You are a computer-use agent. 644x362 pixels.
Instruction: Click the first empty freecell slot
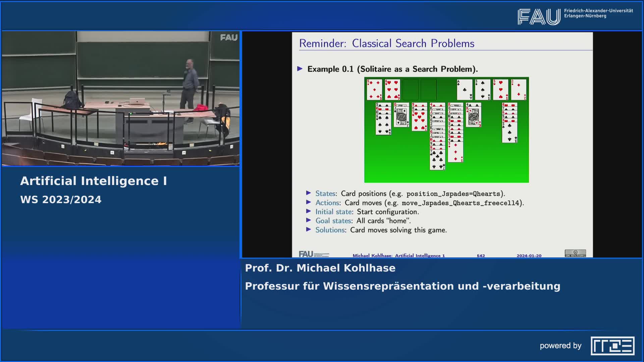[x=411, y=89]
